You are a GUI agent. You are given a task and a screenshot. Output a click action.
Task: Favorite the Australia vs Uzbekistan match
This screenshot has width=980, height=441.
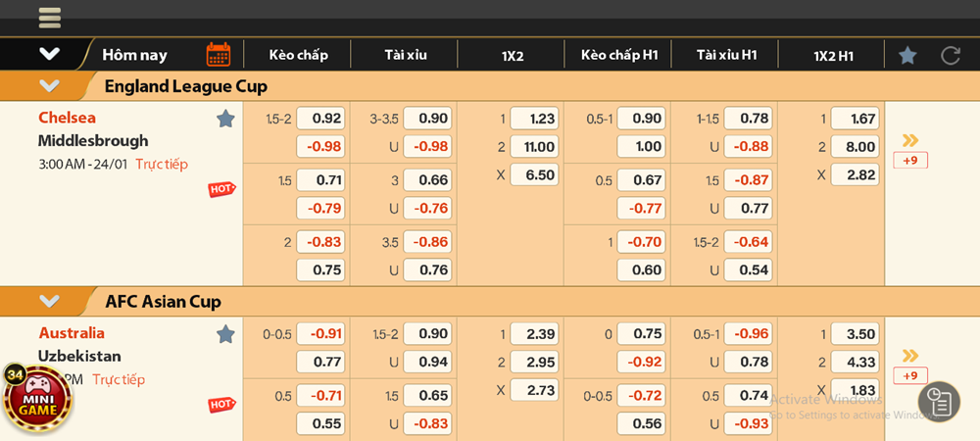tap(225, 334)
